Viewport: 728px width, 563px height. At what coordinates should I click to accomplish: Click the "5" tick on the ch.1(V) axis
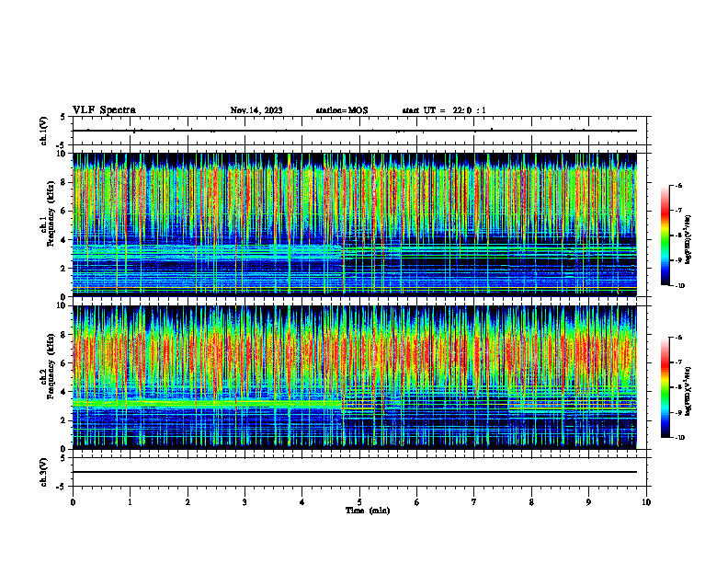pyautogui.click(x=63, y=117)
